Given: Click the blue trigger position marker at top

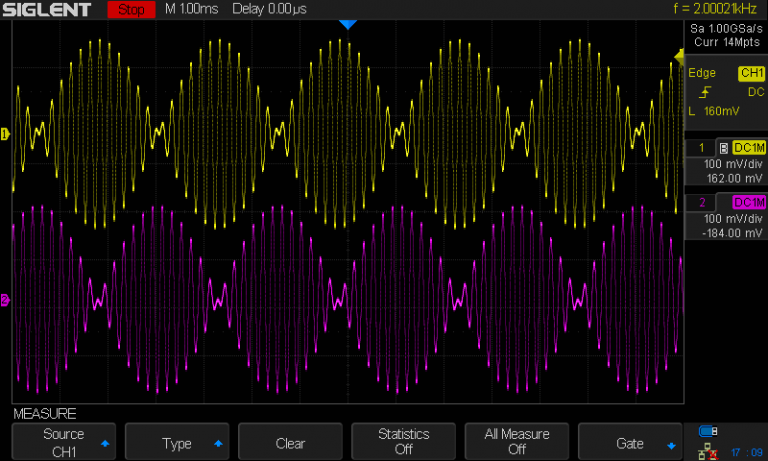Looking at the screenshot, I should 347,24.
